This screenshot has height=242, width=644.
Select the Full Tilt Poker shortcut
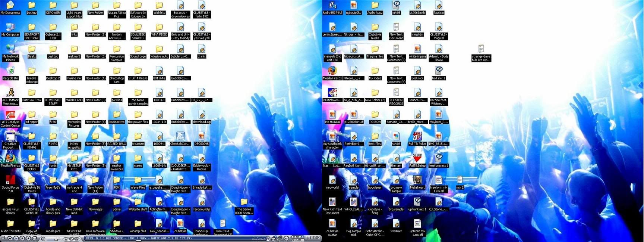417,139
